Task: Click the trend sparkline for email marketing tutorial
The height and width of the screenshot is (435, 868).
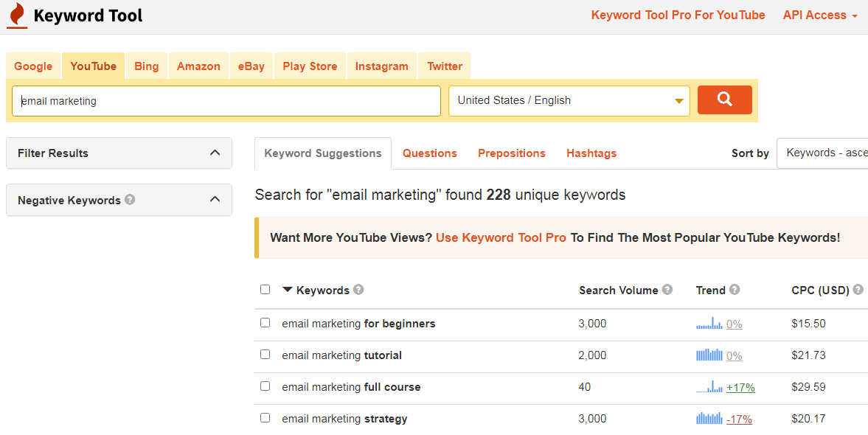Action: coord(709,355)
